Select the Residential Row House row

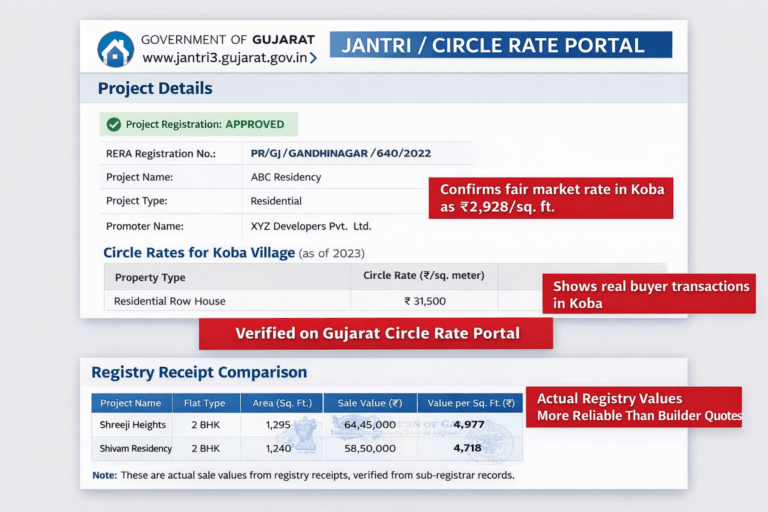point(323,301)
